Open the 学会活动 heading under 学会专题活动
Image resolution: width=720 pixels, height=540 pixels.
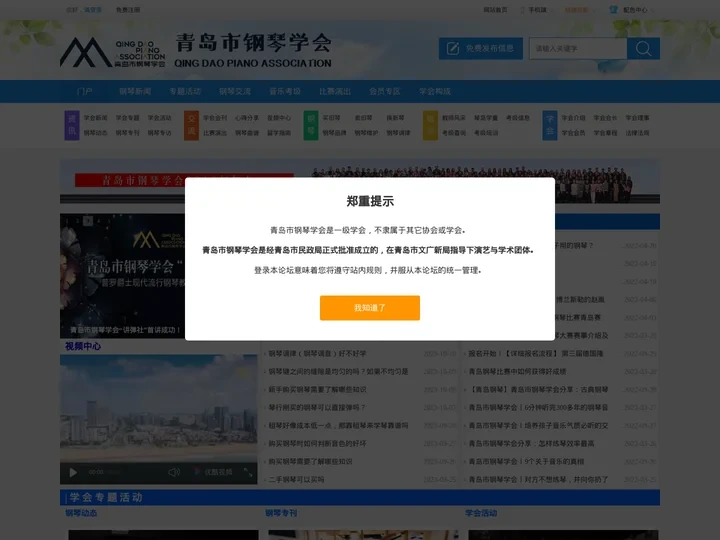[x=481, y=513]
